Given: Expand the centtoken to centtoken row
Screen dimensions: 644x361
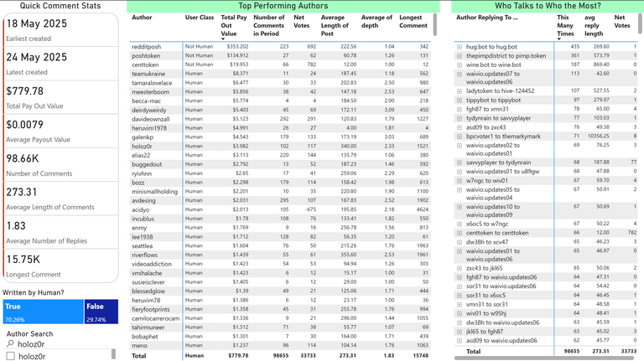Looking at the screenshot, I should (x=460, y=233).
